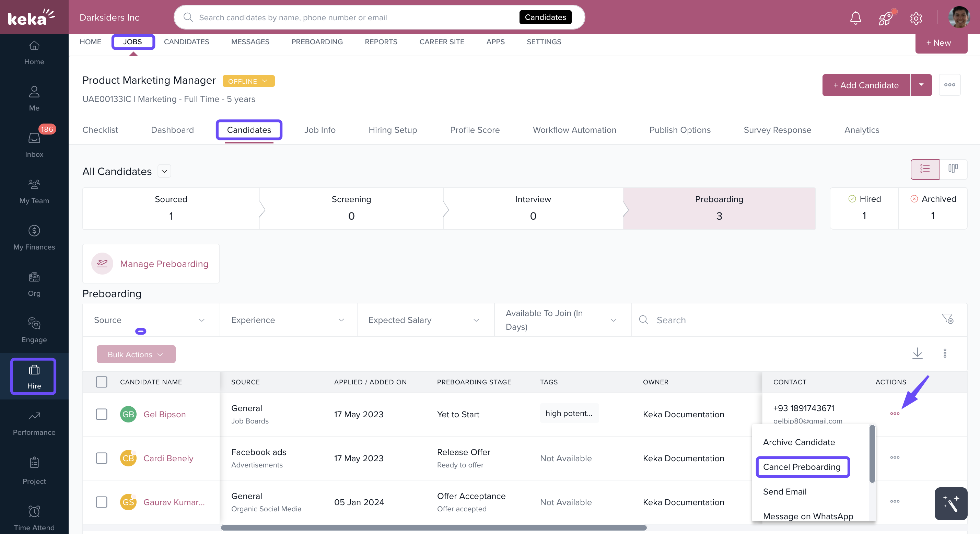Choose Cancel Preboarding from the menu

click(802, 467)
